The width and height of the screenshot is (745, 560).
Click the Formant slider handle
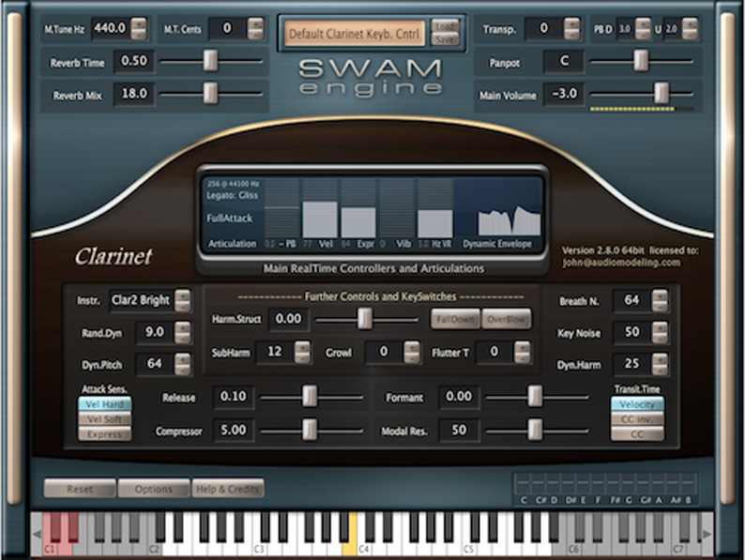point(535,397)
